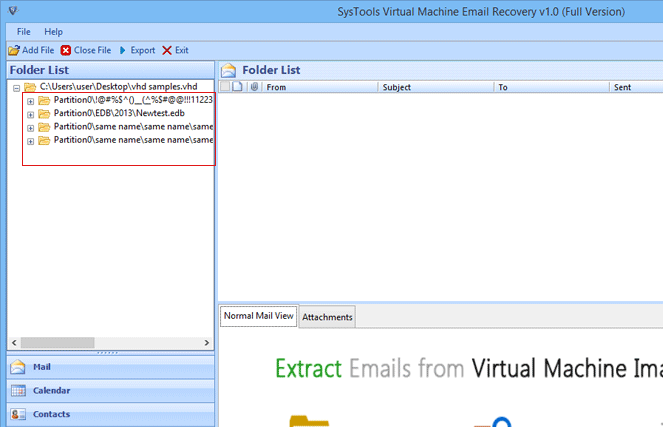Click the red X Exit icon
Viewport: 663px width, 427px height.
(x=167, y=50)
